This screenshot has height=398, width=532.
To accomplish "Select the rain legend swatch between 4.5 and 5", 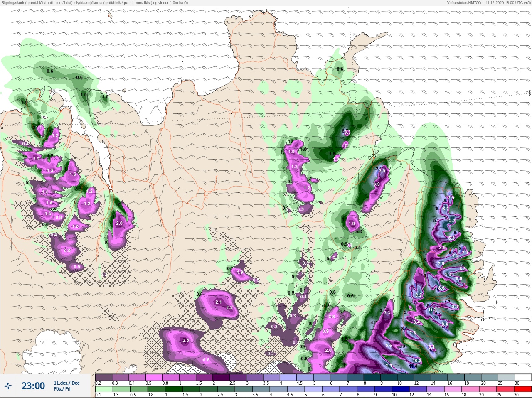I will tap(296, 390).
